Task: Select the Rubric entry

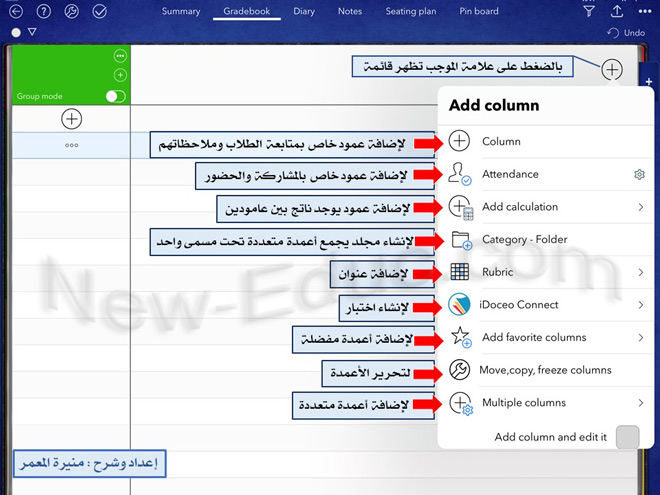Action: (x=546, y=272)
